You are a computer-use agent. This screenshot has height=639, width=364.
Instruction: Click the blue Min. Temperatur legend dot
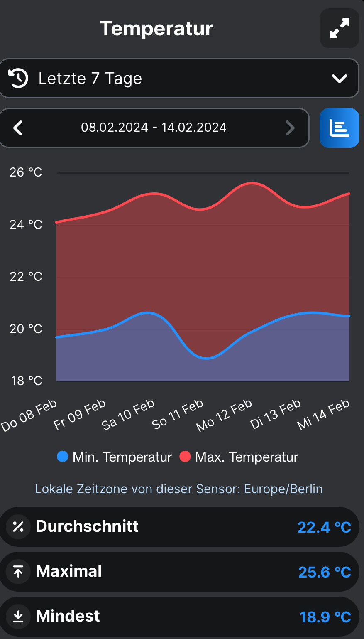(x=62, y=457)
